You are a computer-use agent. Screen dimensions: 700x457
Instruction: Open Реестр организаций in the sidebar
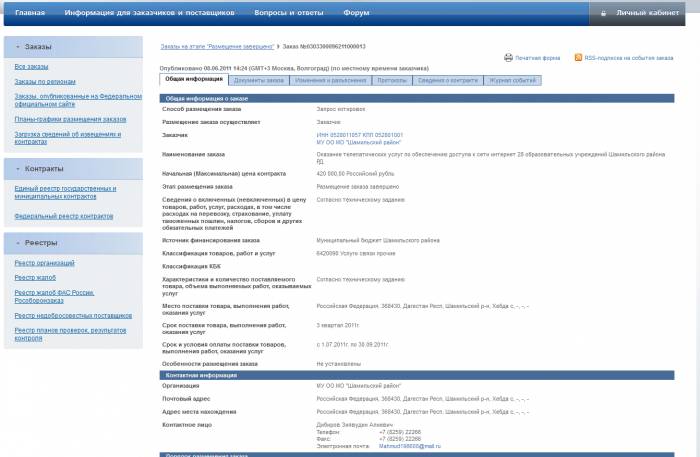[44, 262]
